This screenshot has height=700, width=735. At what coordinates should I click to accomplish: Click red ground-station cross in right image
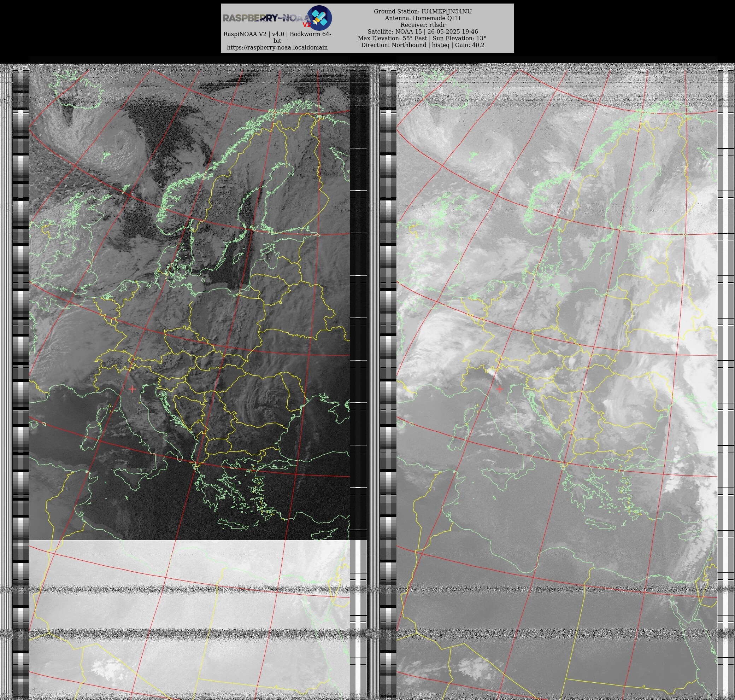(500, 389)
